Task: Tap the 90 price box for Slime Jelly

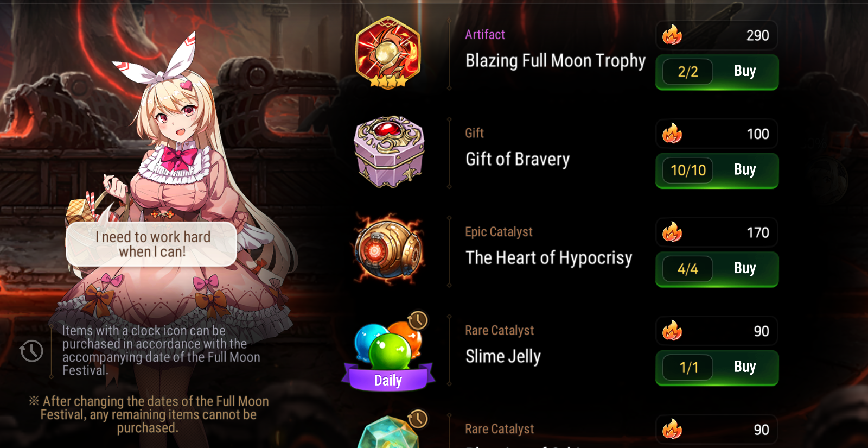Action: click(x=717, y=331)
